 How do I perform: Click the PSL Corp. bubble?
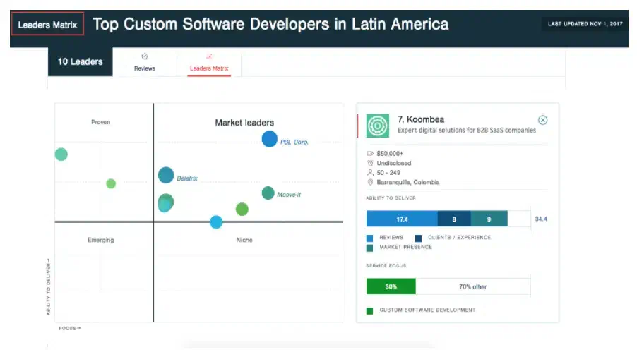pyautogui.click(x=269, y=139)
